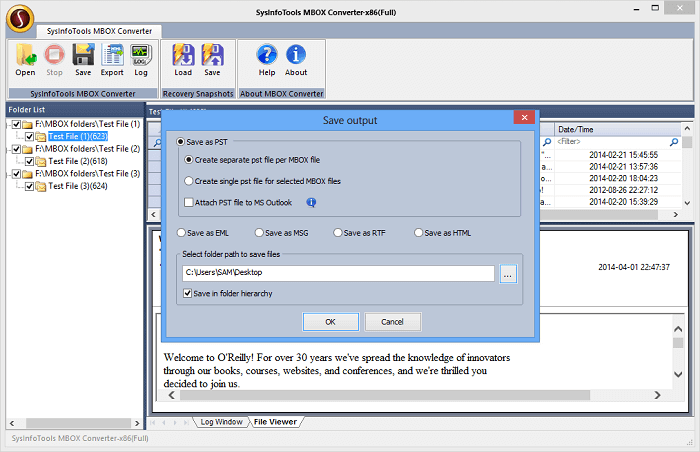The width and height of the screenshot is (700, 452).
Task: Uncheck Save in folder hierarchy
Action: [x=188, y=293]
